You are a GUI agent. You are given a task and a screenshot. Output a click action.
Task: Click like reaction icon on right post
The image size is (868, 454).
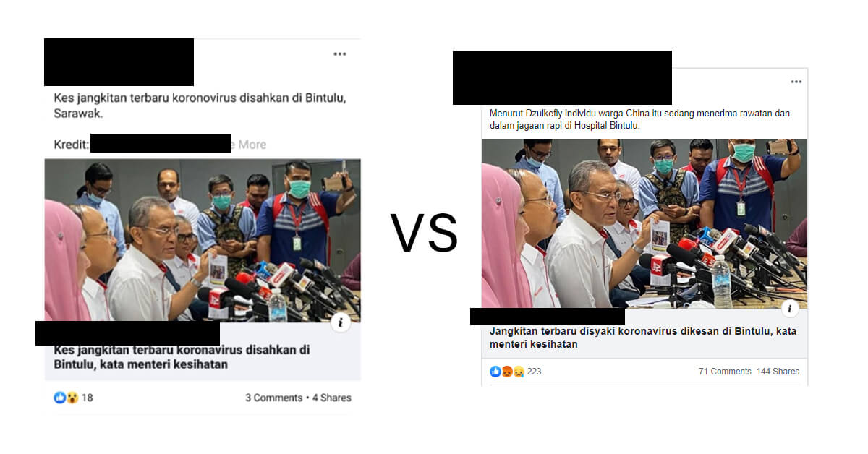click(495, 372)
